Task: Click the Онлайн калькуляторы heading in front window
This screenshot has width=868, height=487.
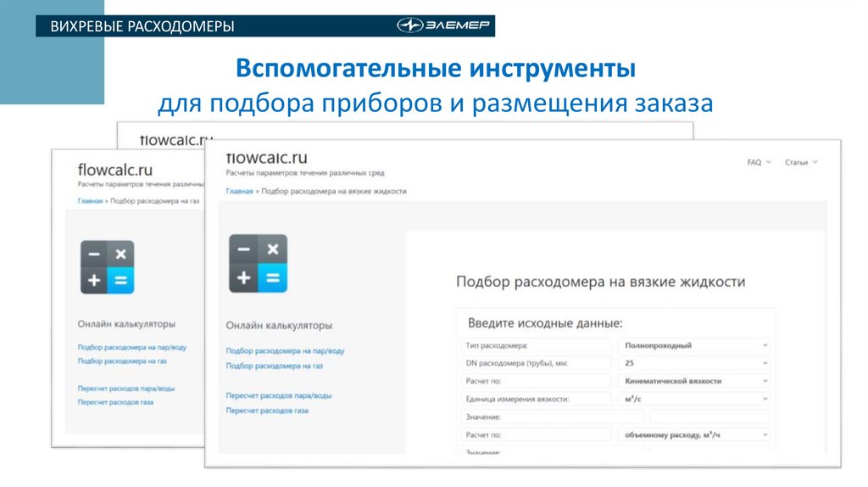Action: [x=279, y=325]
